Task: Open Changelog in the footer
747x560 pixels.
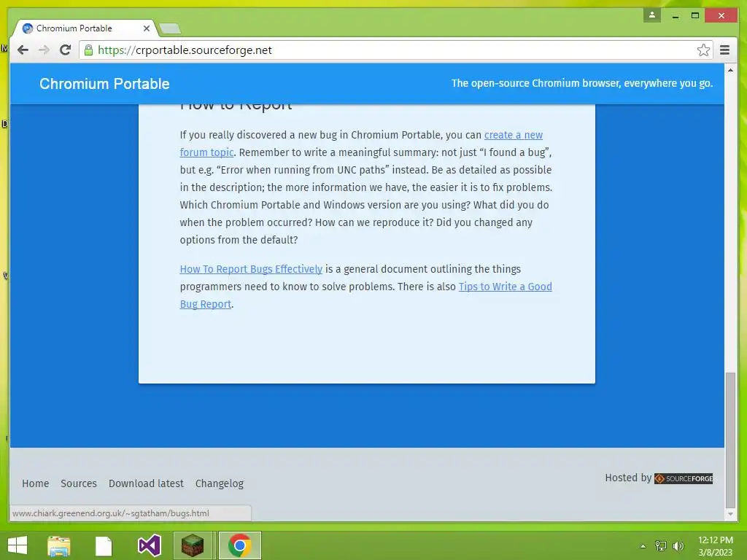Action: (219, 484)
